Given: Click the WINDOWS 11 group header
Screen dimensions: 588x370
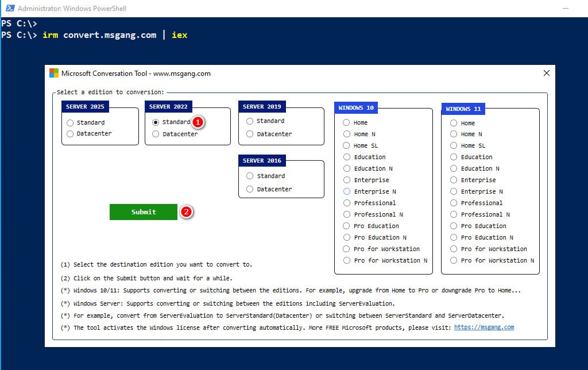Looking at the screenshot, I should point(463,109).
